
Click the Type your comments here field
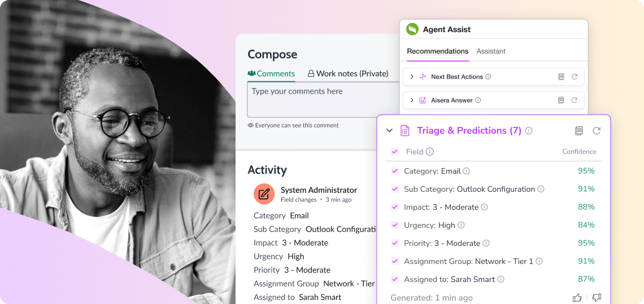pyautogui.click(x=323, y=99)
